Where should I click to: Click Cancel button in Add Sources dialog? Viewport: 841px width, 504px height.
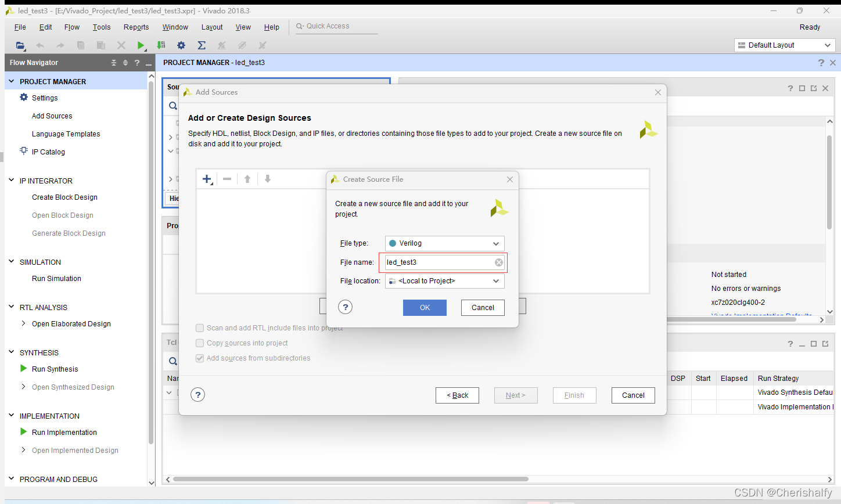(633, 395)
